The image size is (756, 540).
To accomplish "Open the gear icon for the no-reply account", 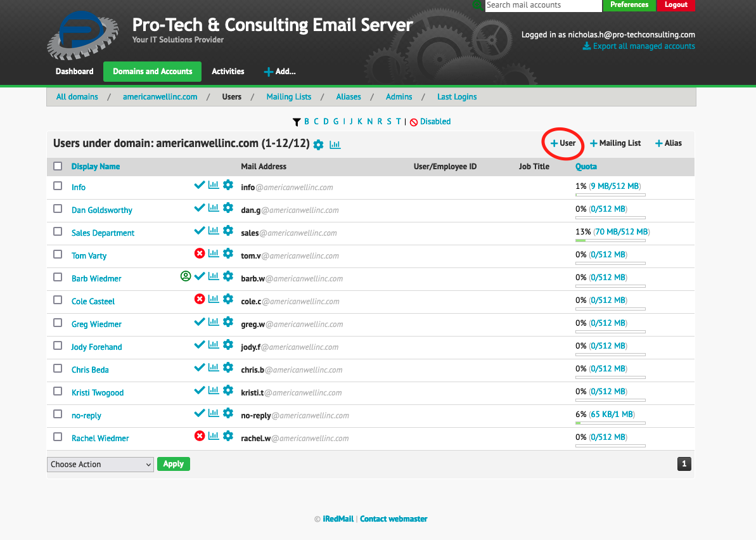I will click(x=227, y=413).
